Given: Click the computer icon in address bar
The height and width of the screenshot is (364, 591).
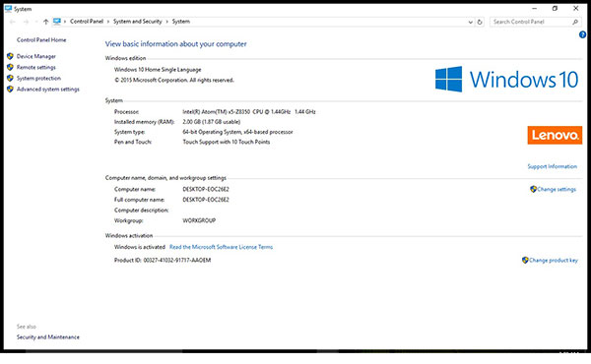Looking at the screenshot, I should 57,22.
